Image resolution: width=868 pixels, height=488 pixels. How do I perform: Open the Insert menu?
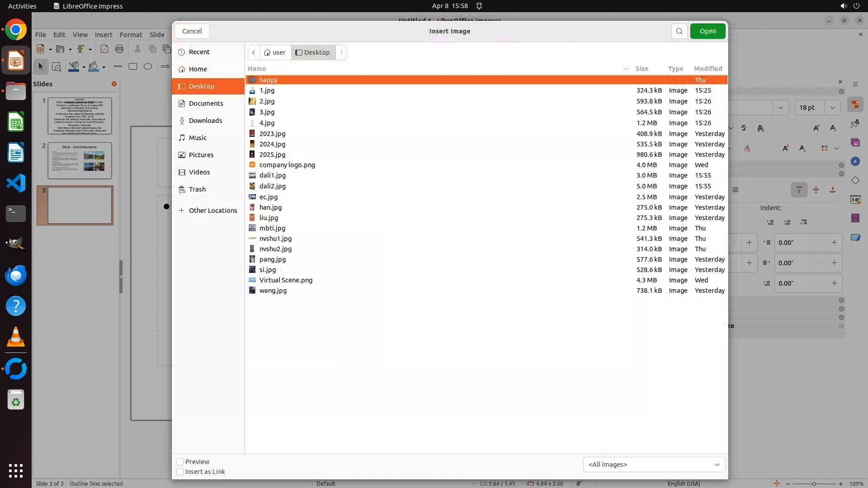pyautogui.click(x=103, y=34)
